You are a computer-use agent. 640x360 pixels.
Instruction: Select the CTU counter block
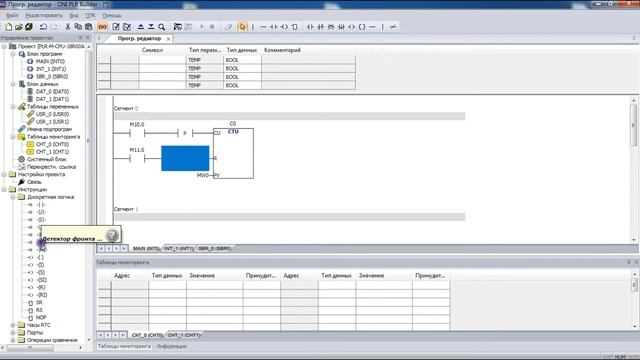click(233, 153)
